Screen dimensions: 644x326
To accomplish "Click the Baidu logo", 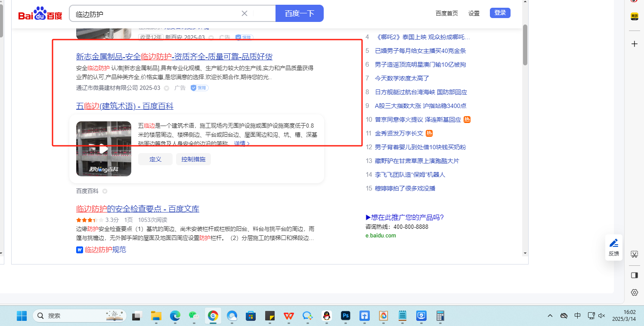I will click(x=40, y=14).
